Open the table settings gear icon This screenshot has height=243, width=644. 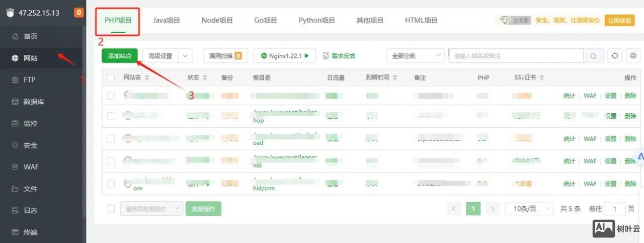point(633,56)
